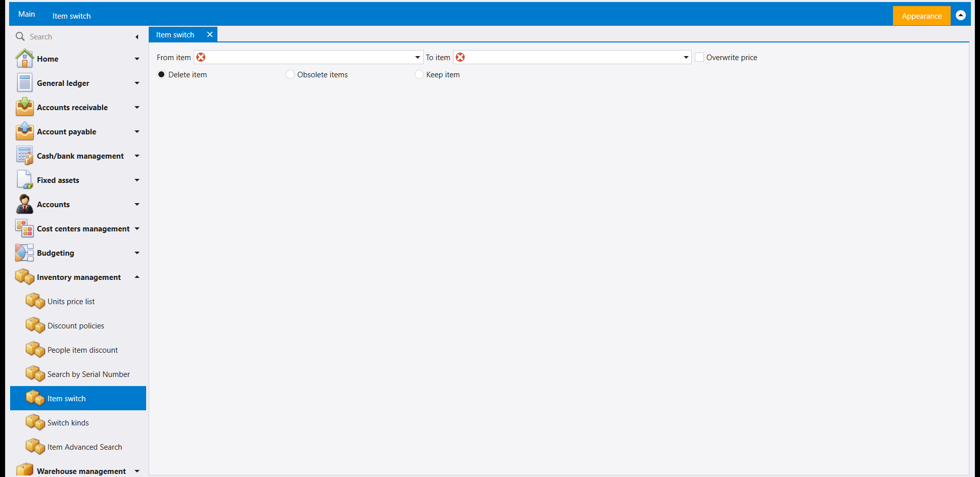Open the From item dropdown arrow
This screenshot has height=477, width=980.
[x=418, y=57]
